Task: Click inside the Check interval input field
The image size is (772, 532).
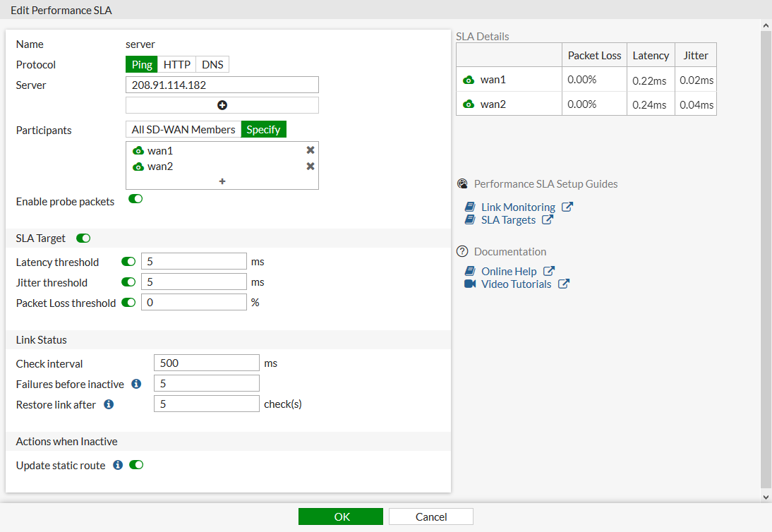Action: [206, 363]
